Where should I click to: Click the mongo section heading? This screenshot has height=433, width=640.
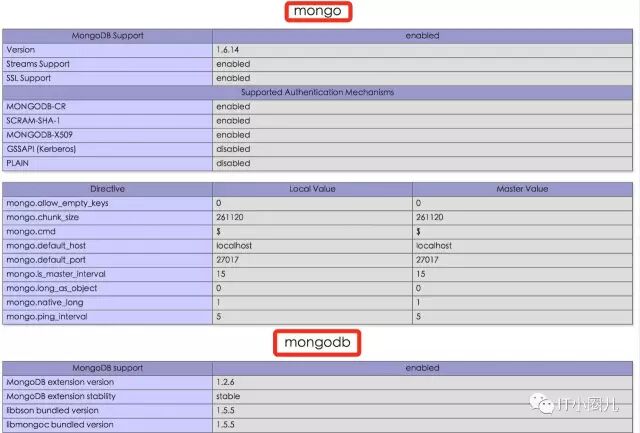click(318, 11)
